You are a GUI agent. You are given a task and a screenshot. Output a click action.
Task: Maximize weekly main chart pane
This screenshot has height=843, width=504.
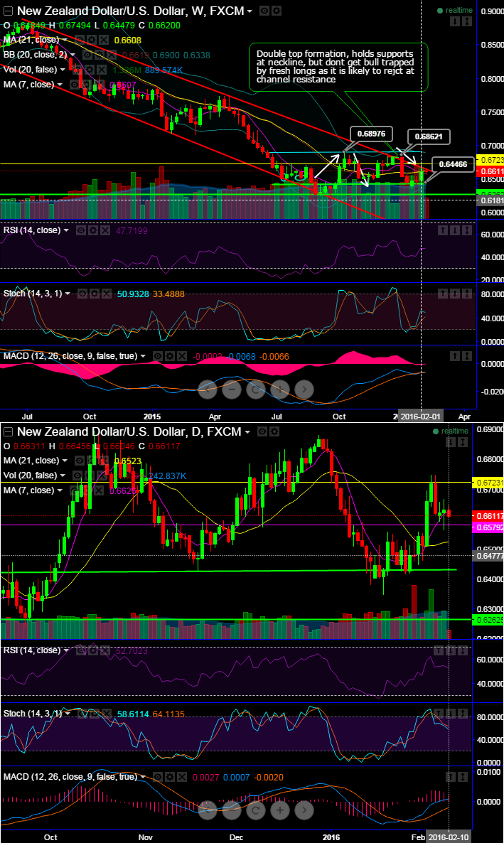click(x=467, y=21)
